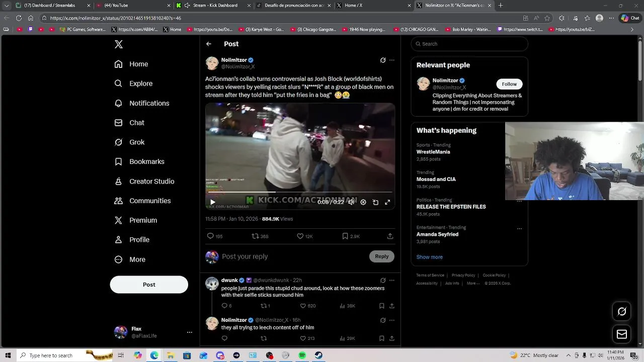Play the video in the post
This screenshot has height=362, width=644.
click(x=213, y=202)
